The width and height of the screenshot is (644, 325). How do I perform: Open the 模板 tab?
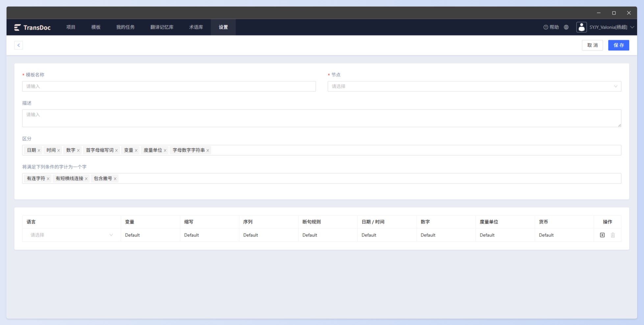coord(96,27)
